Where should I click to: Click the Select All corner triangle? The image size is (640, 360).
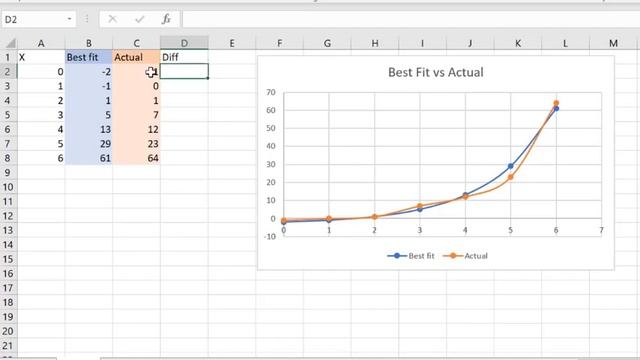click(x=11, y=43)
